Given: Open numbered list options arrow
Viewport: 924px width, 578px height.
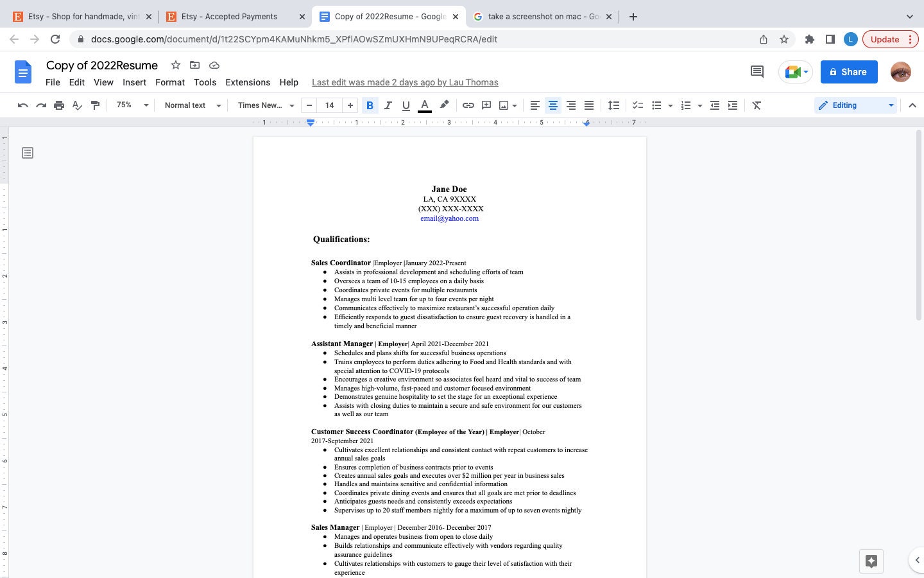Looking at the screenshot, I should pos(700,105).
